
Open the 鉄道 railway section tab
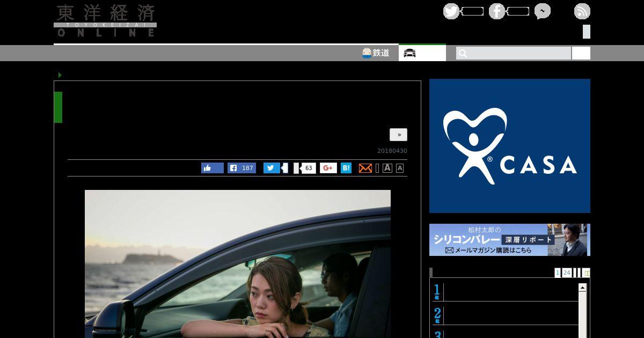click(x=376, y=53)
